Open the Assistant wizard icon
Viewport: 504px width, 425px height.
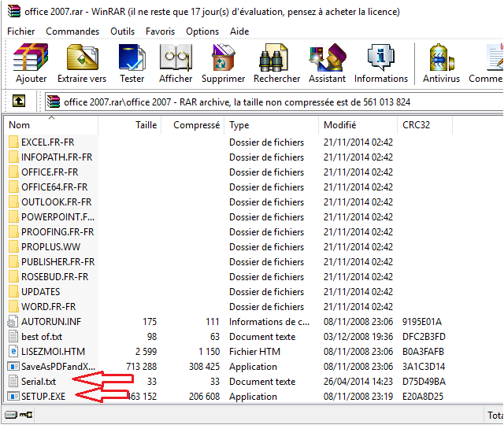328,57
